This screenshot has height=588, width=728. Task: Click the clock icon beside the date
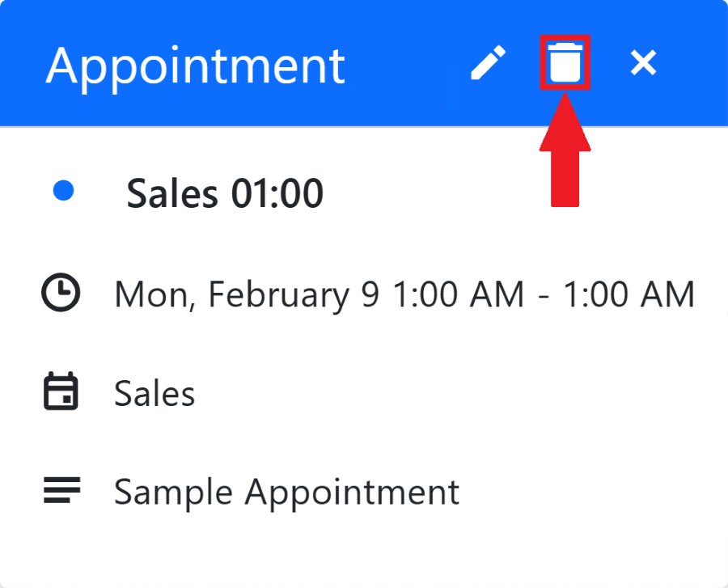(61, 294)
